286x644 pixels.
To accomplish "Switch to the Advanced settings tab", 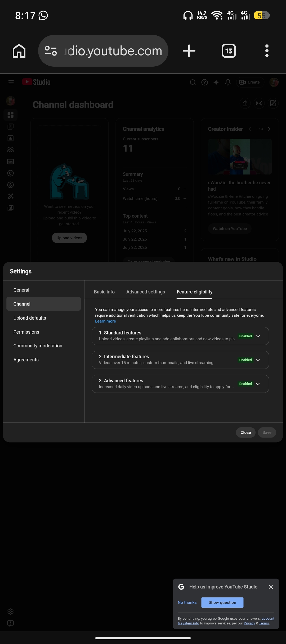I will coord(146,292).
